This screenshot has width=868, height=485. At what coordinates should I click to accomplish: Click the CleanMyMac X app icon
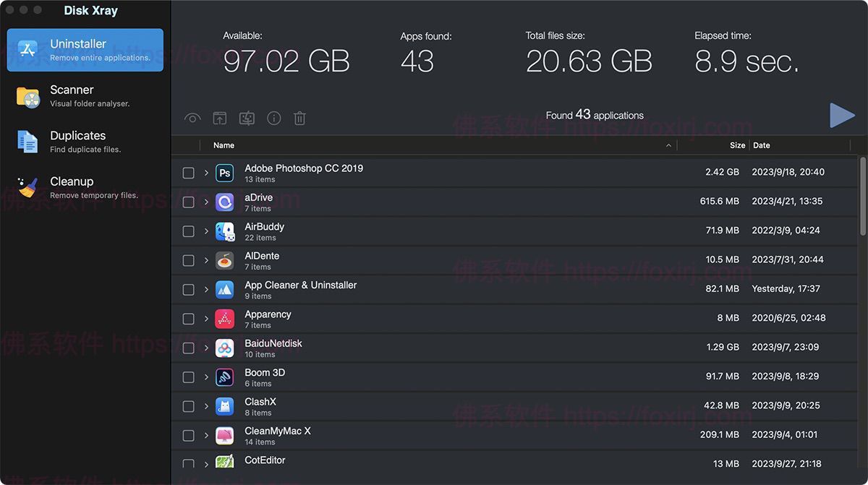(x=224, y=436)
